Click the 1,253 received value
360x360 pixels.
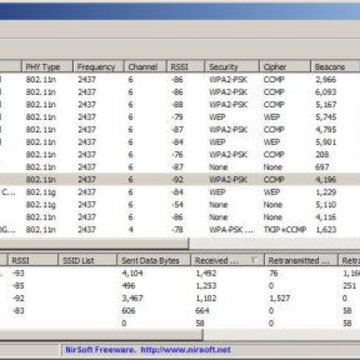[206, 286]
